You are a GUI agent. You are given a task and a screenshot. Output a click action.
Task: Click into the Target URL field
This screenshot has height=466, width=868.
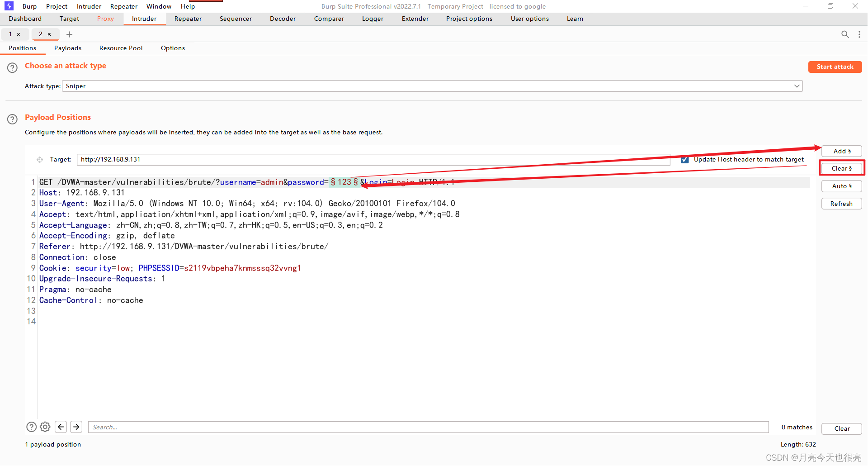click(x=373, y=160)
